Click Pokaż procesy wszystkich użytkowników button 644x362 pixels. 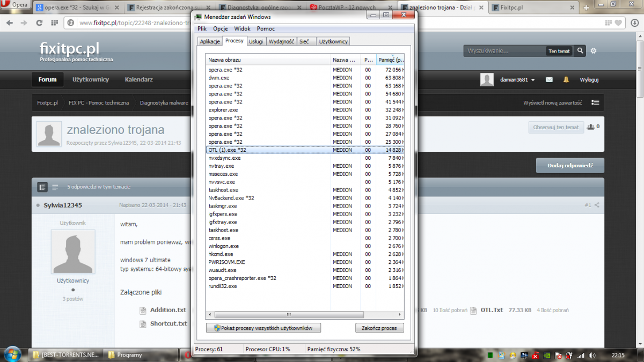264,328
